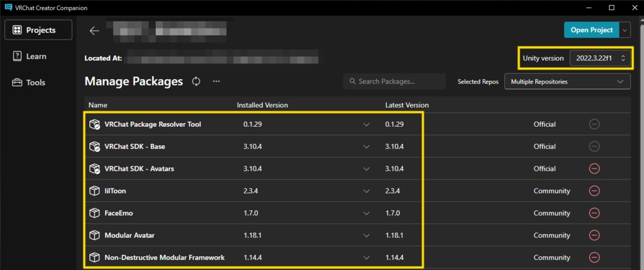Remove the lilToon package
This screenshot has width=644, height=270.
coord(594,191)
